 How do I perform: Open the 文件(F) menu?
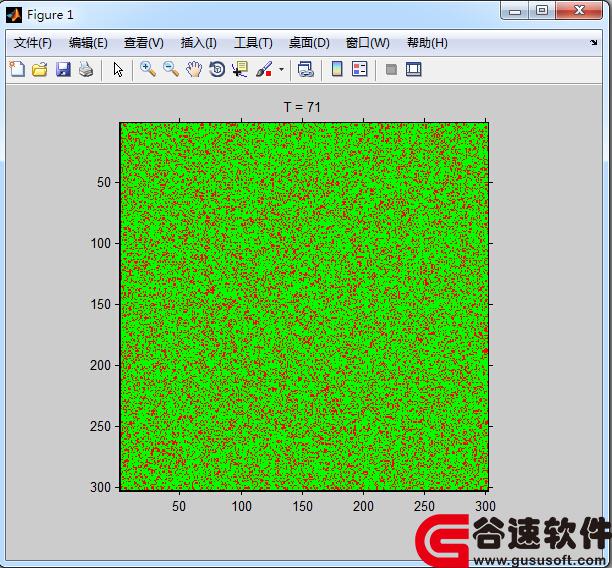point(33,43)
